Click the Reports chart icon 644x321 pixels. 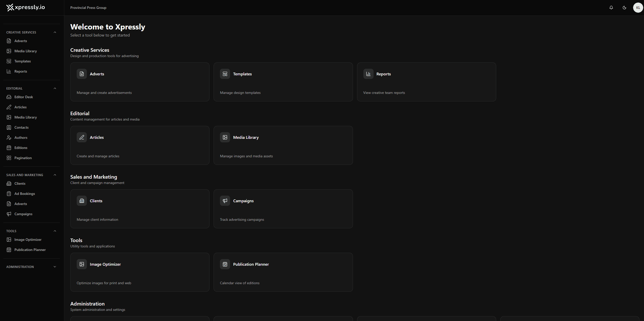pyautogui.click(x=368, y=74)
